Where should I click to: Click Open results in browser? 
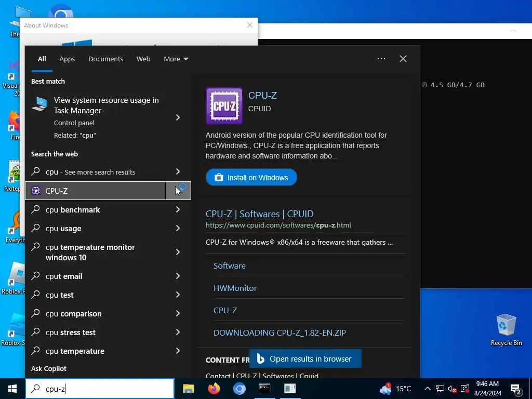[305, 359]
